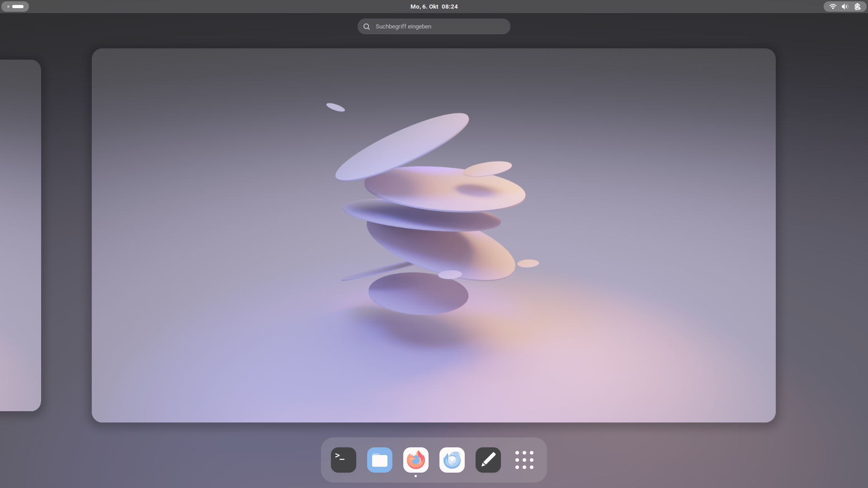Click the tiny detached oval disc top-left
This screenshot has height=488, width=868.
(x=335, y=107)
